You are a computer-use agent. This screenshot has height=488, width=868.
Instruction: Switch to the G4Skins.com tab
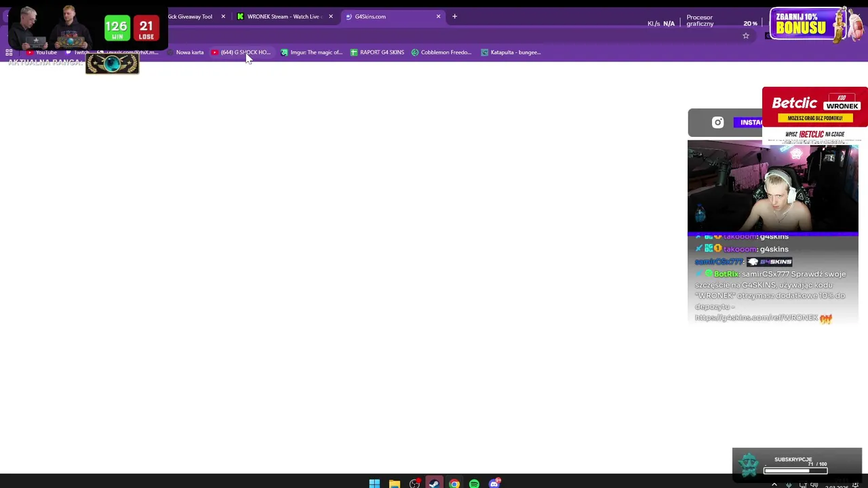pos(393,16)
